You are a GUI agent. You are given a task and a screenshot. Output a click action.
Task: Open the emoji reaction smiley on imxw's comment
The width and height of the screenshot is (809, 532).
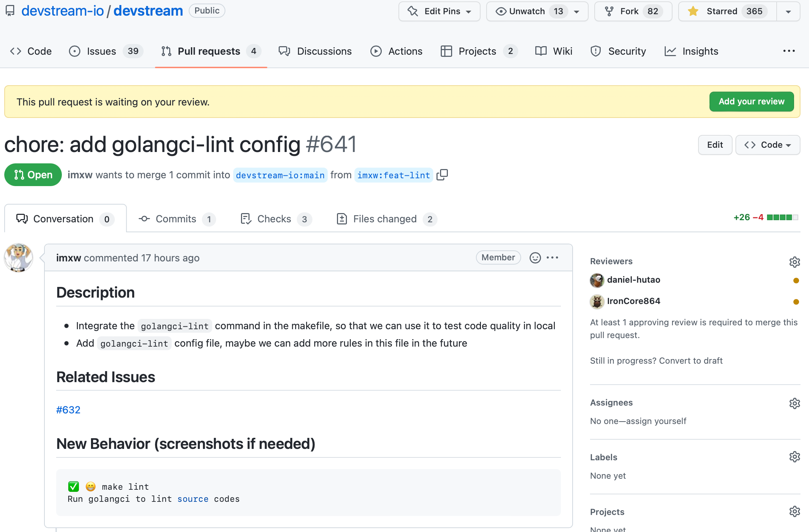[535, 257]
